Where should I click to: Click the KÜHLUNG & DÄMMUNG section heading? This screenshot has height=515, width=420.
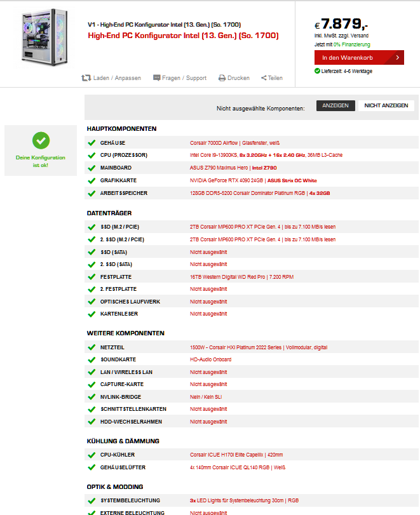[x=123, y=441]
